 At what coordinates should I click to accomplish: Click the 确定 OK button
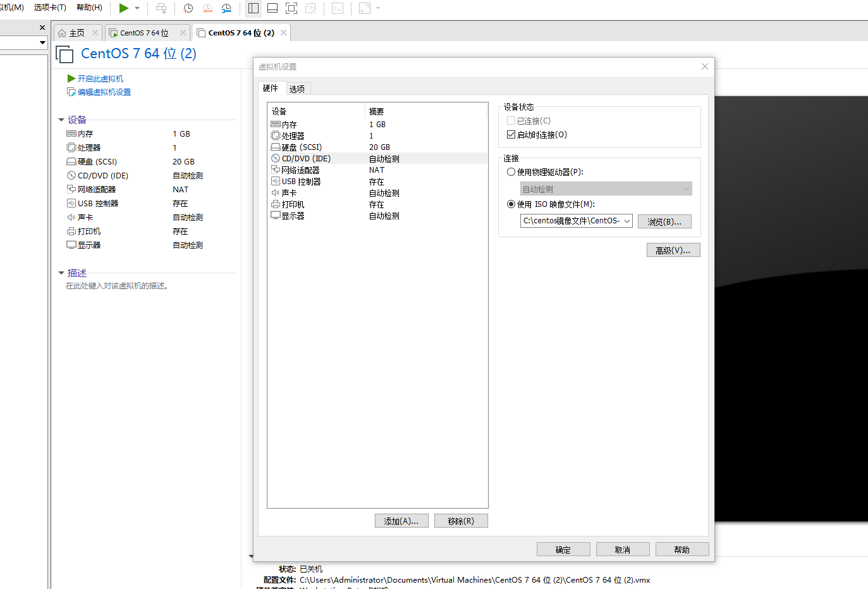pos(563,550)
